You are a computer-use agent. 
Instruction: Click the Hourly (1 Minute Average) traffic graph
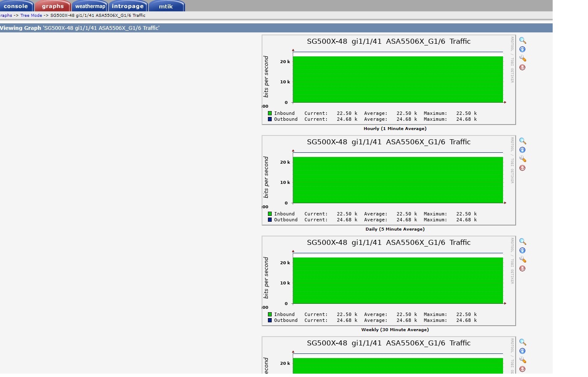pos(389,80)
